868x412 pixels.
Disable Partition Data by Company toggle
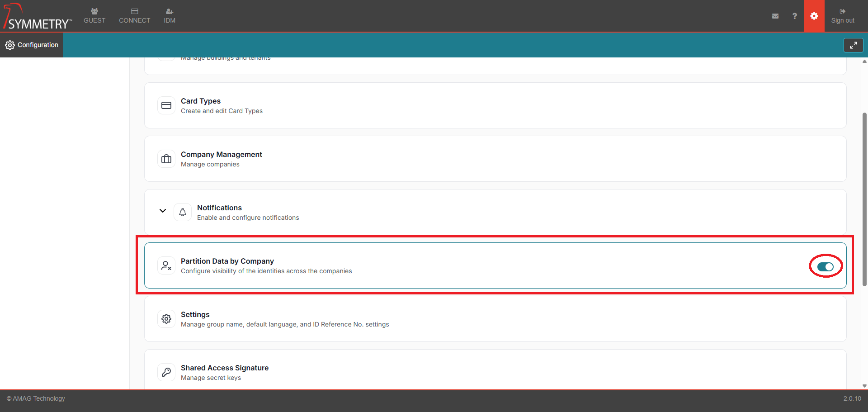pyautogui.click(x=825, y=267)
